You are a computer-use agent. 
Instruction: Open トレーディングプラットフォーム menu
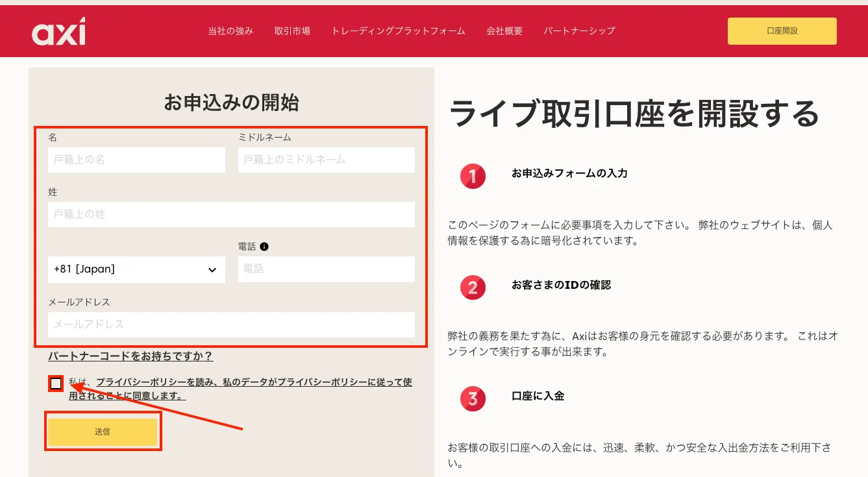(398, 31)
